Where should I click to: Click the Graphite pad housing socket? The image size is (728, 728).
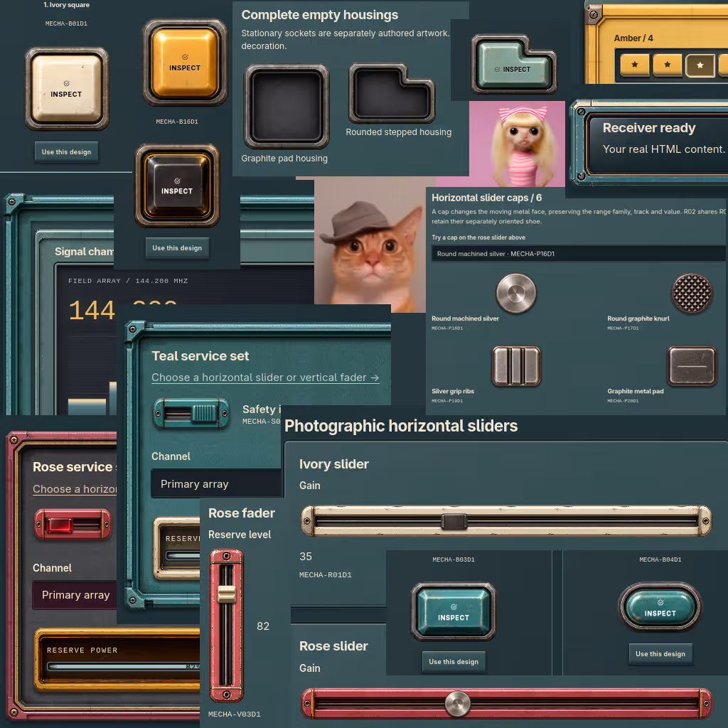[x=287, y=107]
